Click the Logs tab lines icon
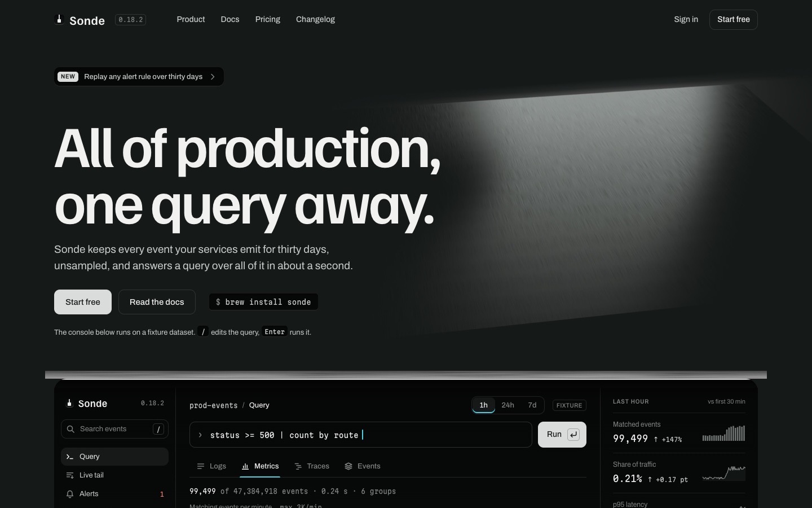 coord(201,466)
